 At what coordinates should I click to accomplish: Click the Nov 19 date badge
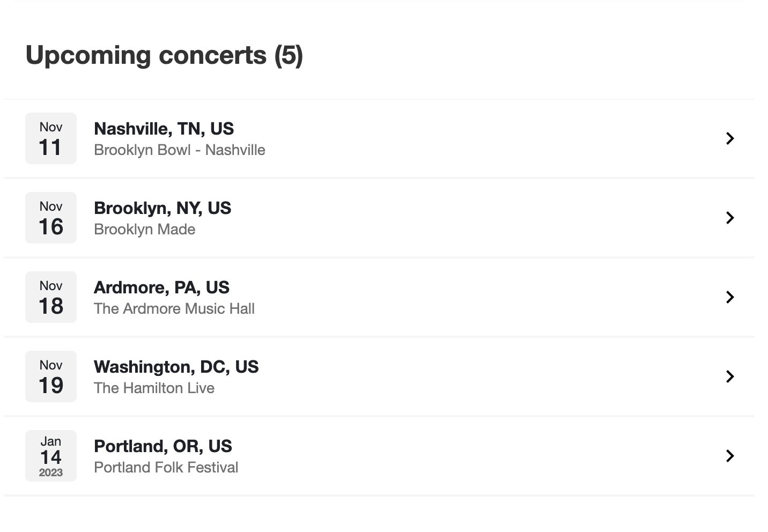51,376
